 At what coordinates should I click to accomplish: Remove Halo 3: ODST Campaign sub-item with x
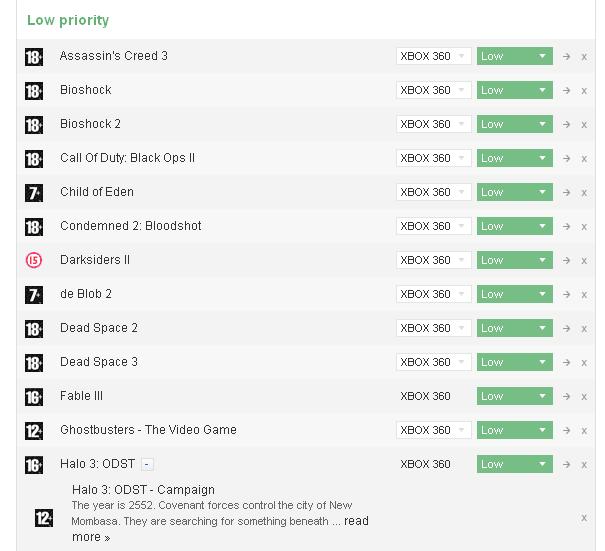584,518
